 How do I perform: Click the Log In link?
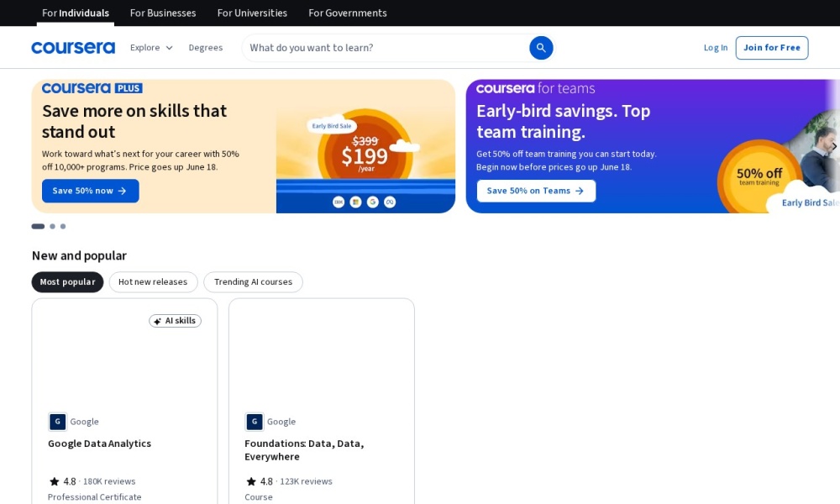pos(716,48)
